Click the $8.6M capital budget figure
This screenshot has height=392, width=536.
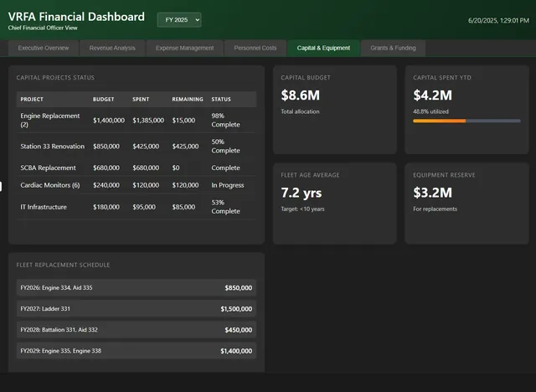[300, 95]
